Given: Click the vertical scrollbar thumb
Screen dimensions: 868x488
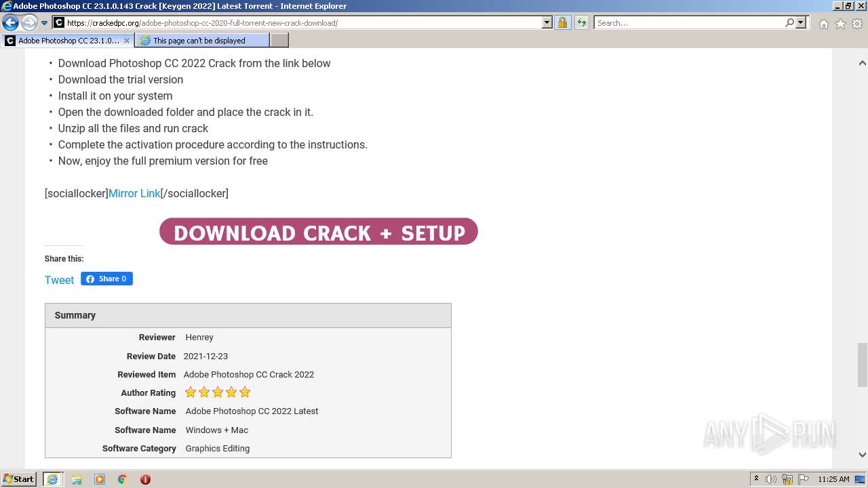Looking at the screenshot, I should click(x=862, y=364).
